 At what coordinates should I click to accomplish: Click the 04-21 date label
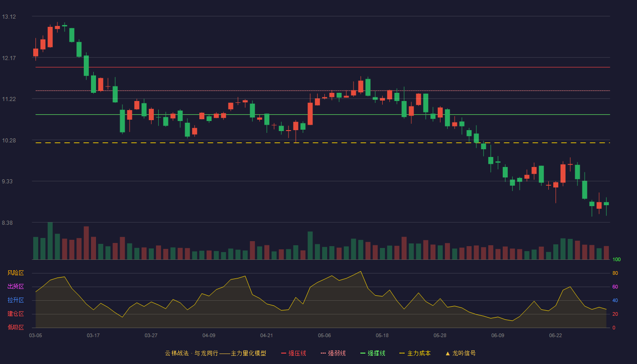pos(267,335)
